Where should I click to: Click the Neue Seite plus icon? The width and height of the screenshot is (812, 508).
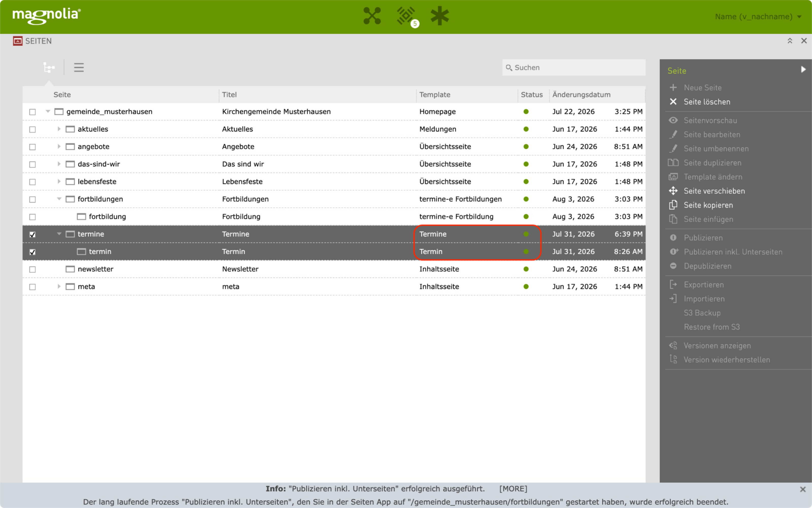tap(673, 88)
